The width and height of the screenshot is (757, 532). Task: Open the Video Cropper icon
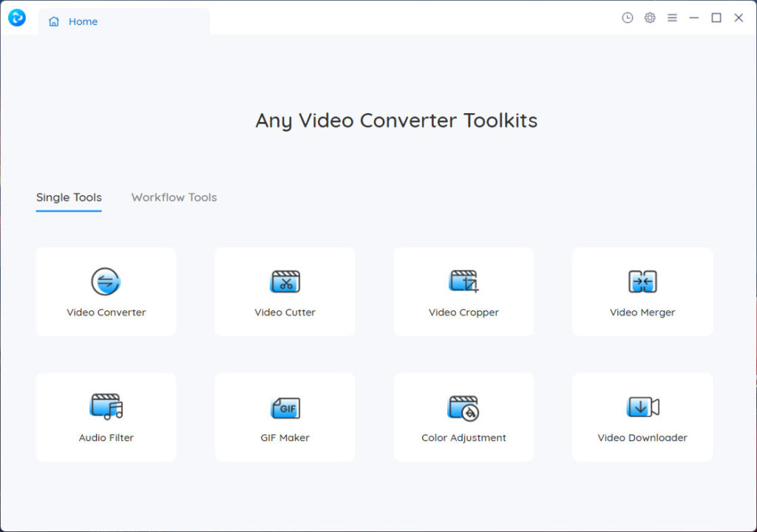pos(464,282)
